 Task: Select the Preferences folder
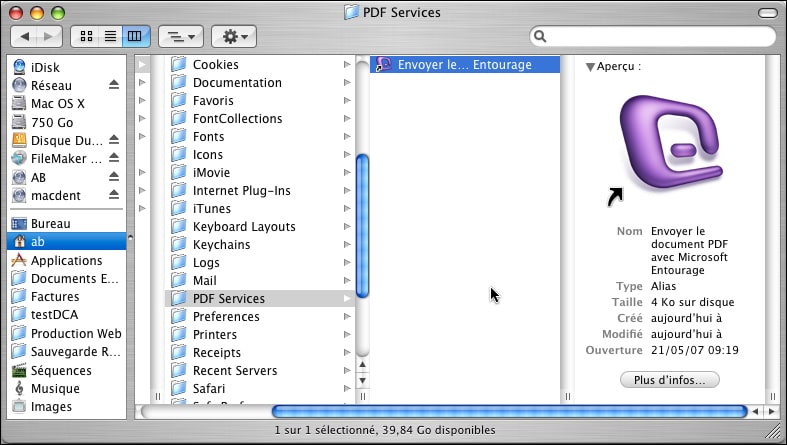pos(259,317)
